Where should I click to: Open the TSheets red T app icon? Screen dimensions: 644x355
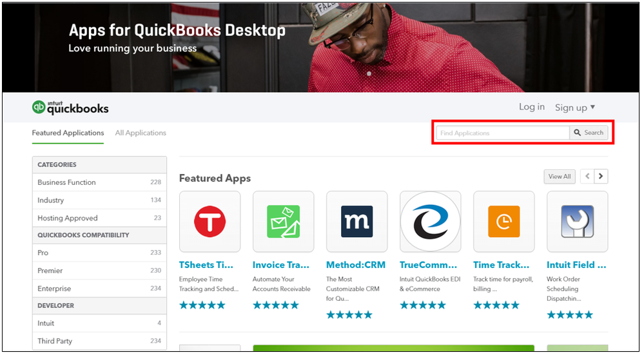(x=210, y=222)
